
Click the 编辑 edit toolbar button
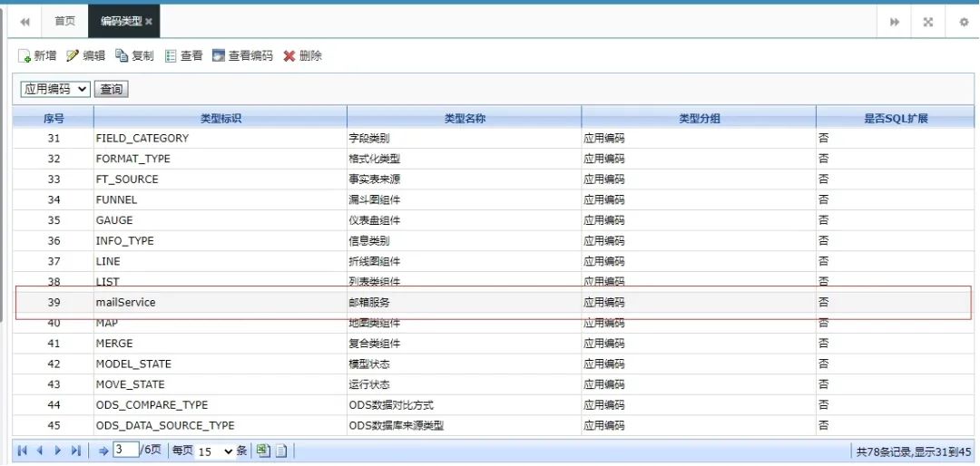85,55
